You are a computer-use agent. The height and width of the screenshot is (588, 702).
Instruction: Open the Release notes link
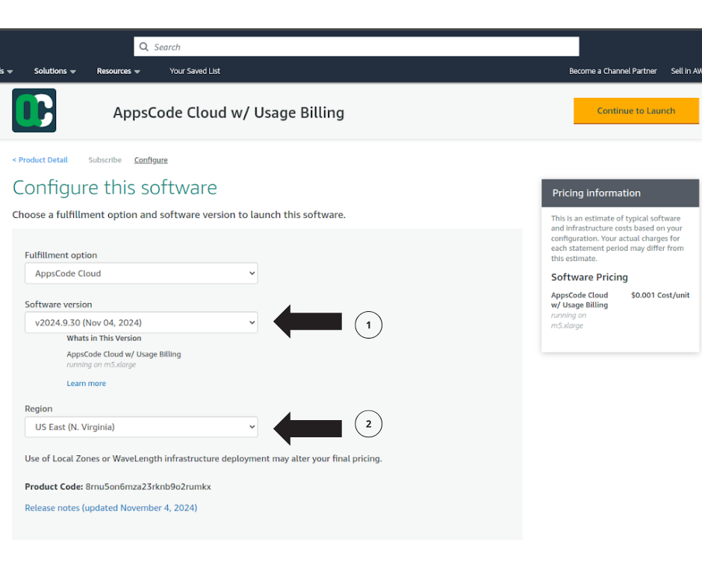(x=111, y=507)
